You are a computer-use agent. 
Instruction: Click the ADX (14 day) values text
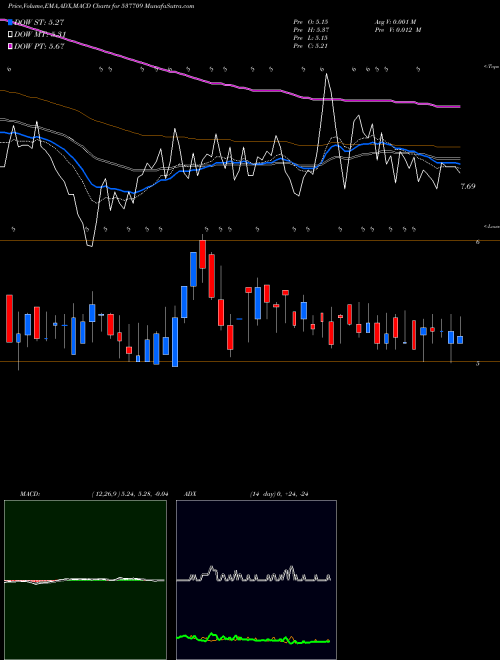(279, 494)
